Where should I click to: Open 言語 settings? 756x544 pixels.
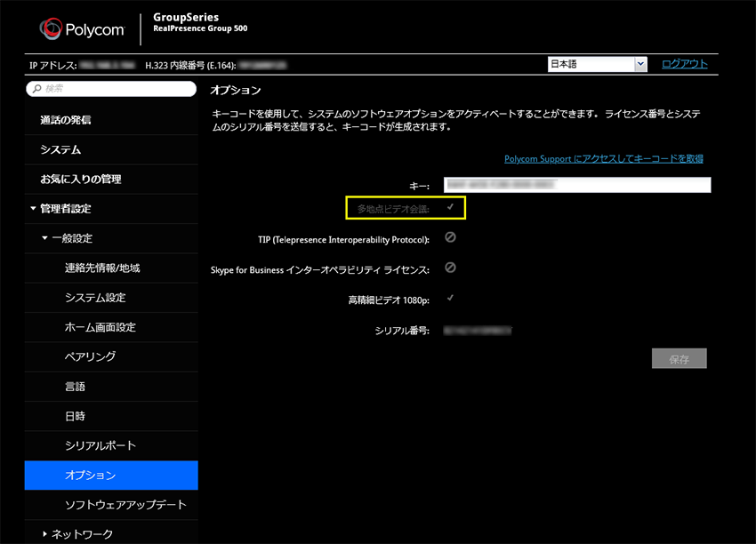pos(111,387)
